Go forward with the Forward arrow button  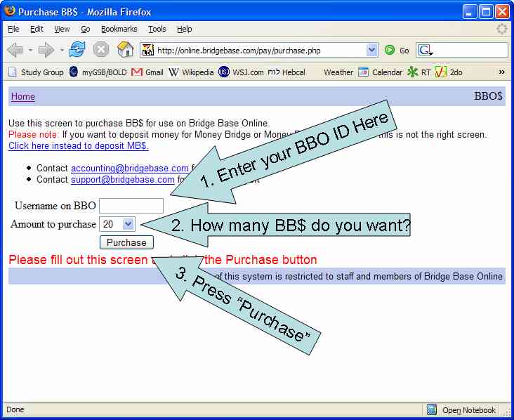click(x=46, y=51)
